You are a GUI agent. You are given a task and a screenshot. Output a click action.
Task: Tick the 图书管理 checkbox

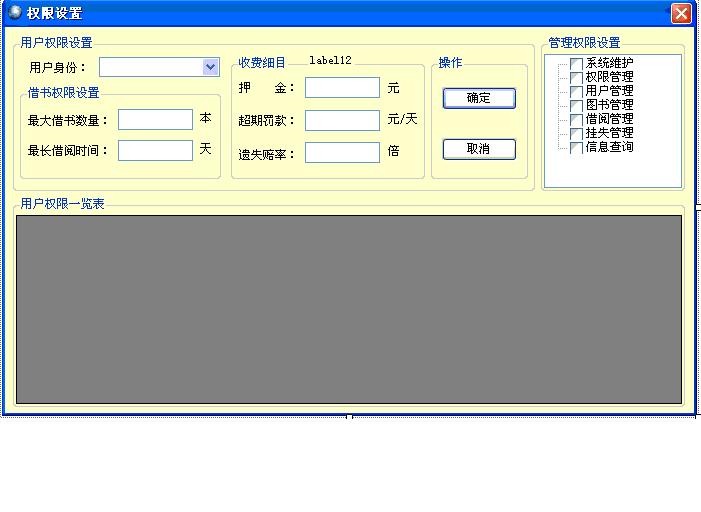tap(576, 106)
